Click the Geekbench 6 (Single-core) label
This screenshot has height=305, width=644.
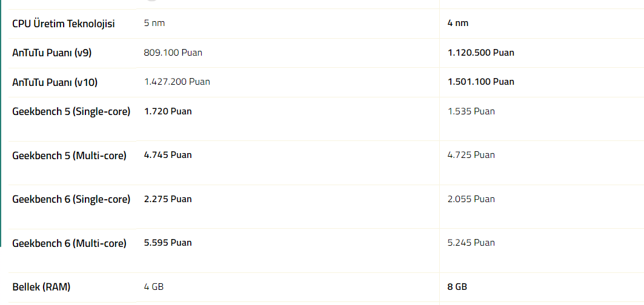(x=71, y=199)
